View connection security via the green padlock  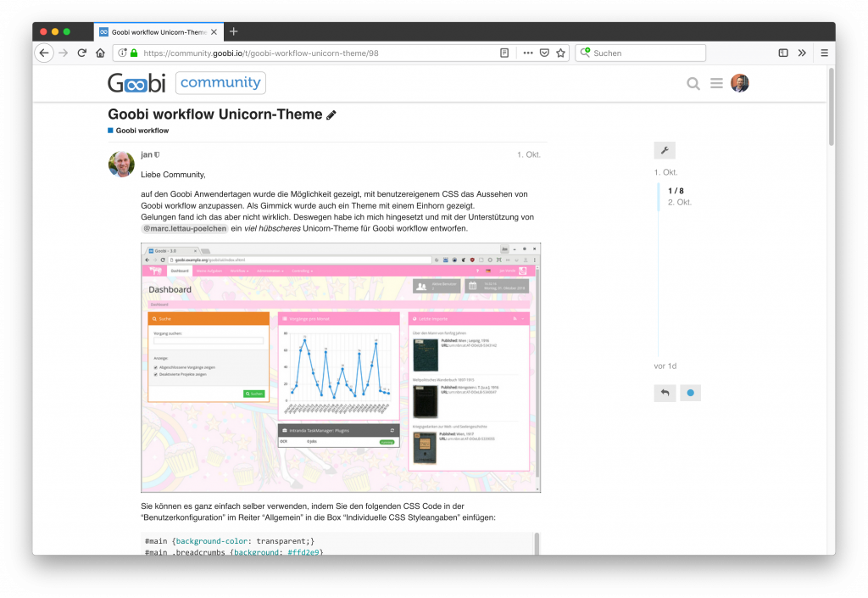click(134, 53)
